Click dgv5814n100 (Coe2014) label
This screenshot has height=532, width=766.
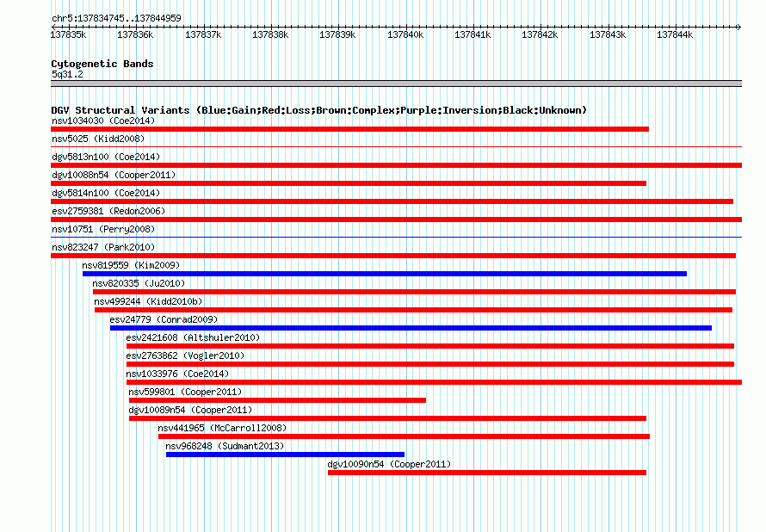pos(106,193)
